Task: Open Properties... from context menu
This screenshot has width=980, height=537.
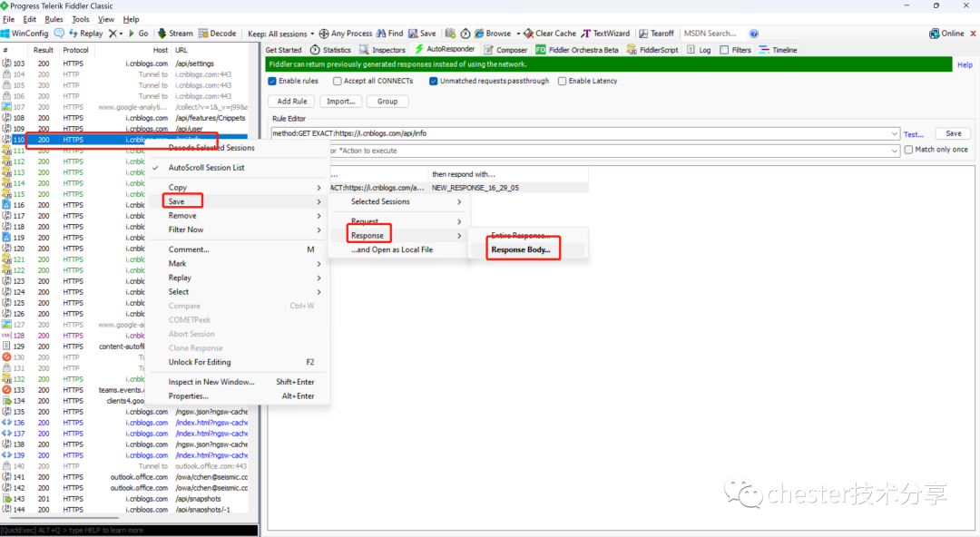Action: point(238,396)
